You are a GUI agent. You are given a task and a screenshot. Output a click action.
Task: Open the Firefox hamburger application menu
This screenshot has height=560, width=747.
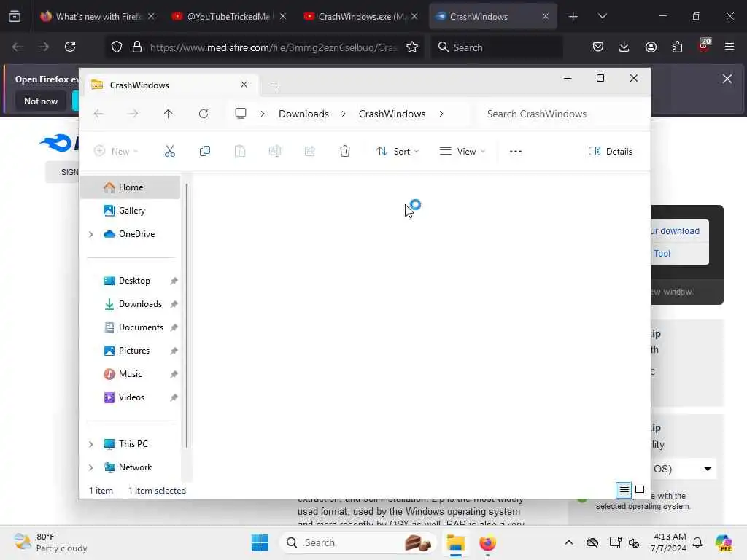coord(729,47)
